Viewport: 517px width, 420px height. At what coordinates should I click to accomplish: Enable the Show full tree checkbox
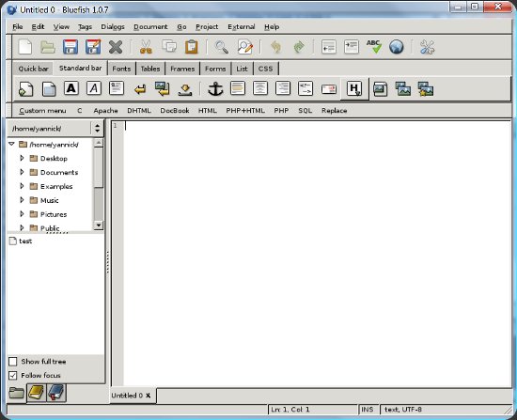coord(13,362)
